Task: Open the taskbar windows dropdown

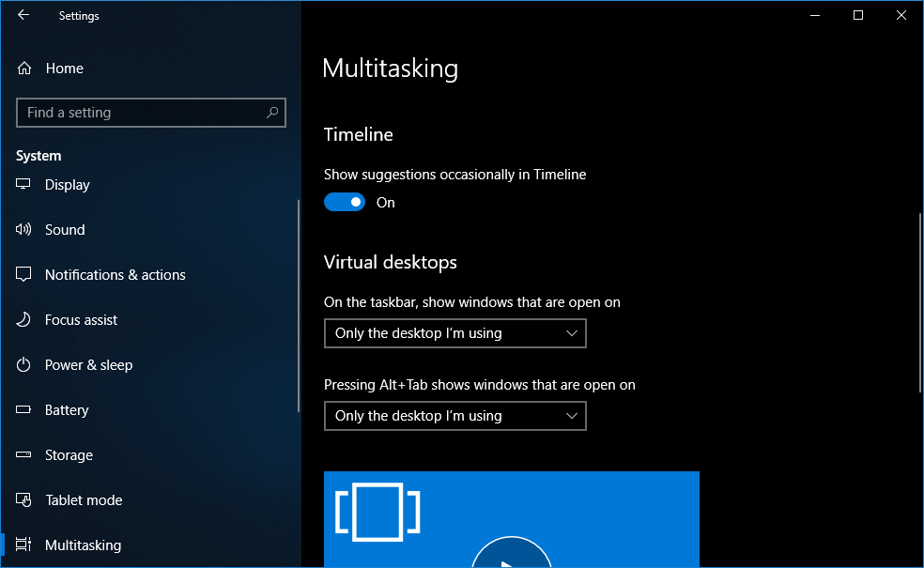Action: click(454, 333)
